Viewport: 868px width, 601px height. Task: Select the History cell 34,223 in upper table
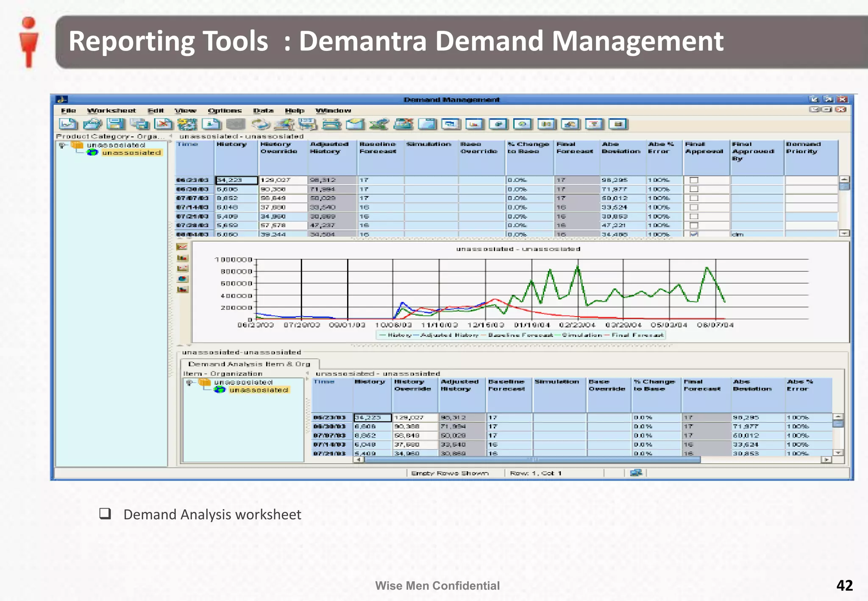(236, 180)
